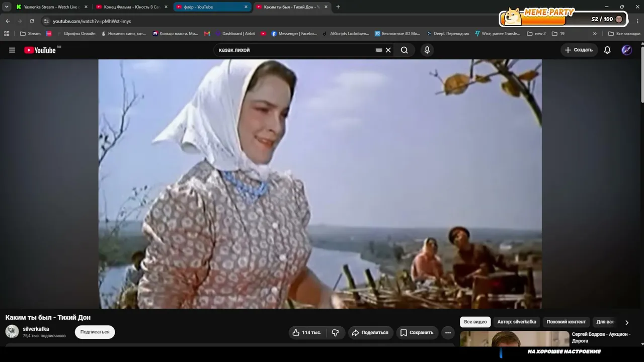Open the 'Все закладки' folder
The image size is (644, 362).
624,34
